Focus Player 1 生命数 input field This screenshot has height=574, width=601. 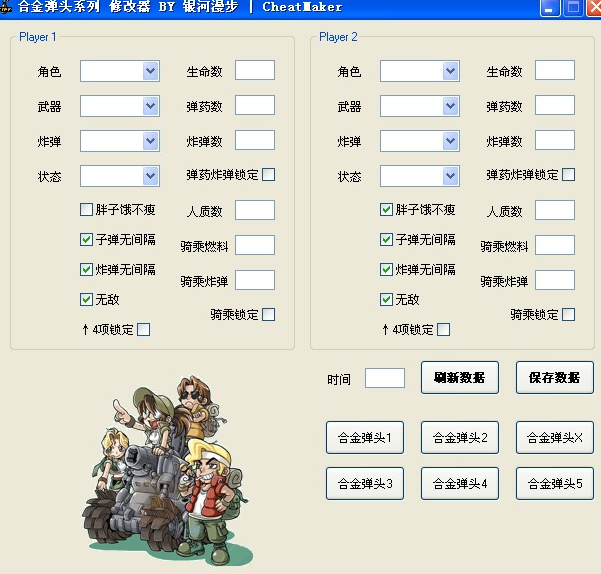pos(254,70)
